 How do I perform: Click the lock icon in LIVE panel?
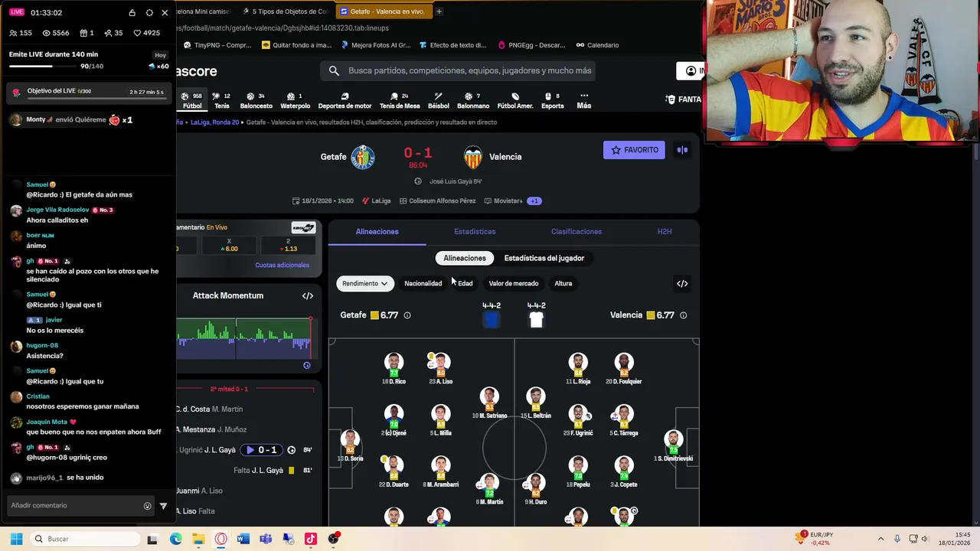click(132, 13)
